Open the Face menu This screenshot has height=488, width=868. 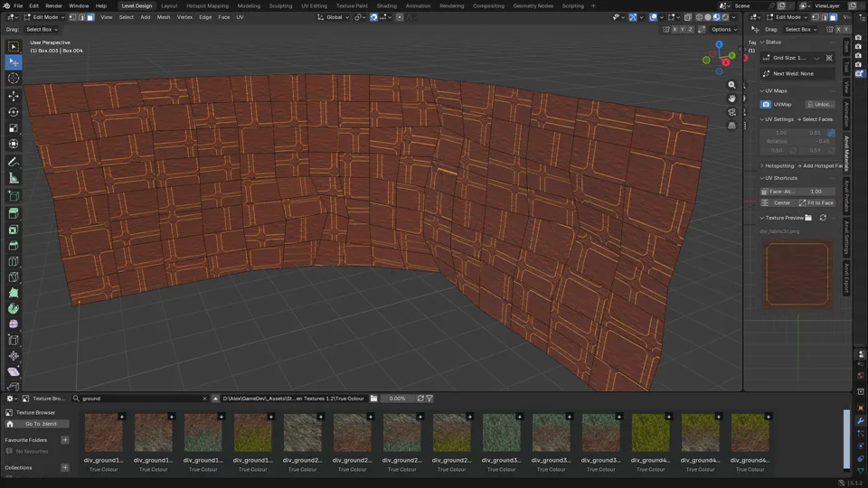point(223,17)
